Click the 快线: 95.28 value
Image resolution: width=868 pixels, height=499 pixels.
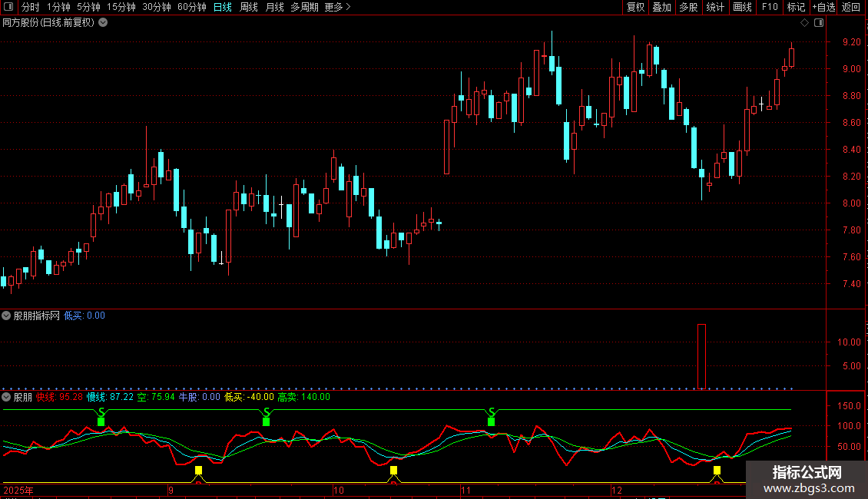click(x=59, y=397)
